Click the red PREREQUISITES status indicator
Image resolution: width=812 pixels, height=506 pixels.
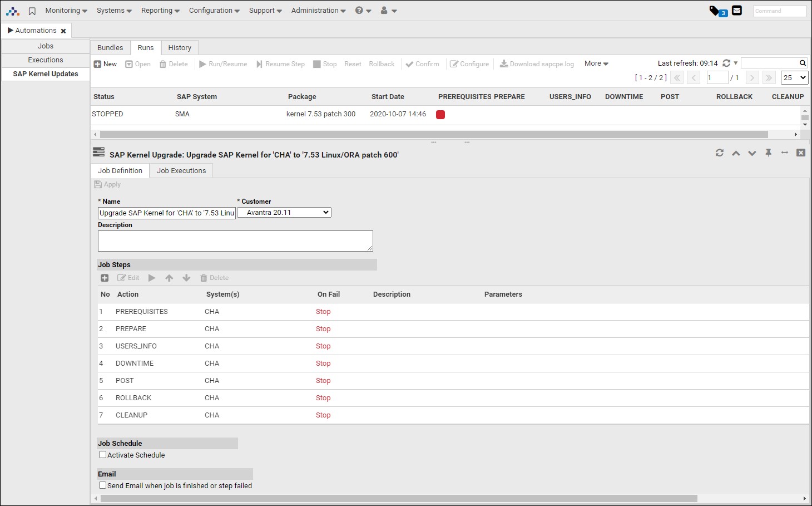click(x=440, y=115)
